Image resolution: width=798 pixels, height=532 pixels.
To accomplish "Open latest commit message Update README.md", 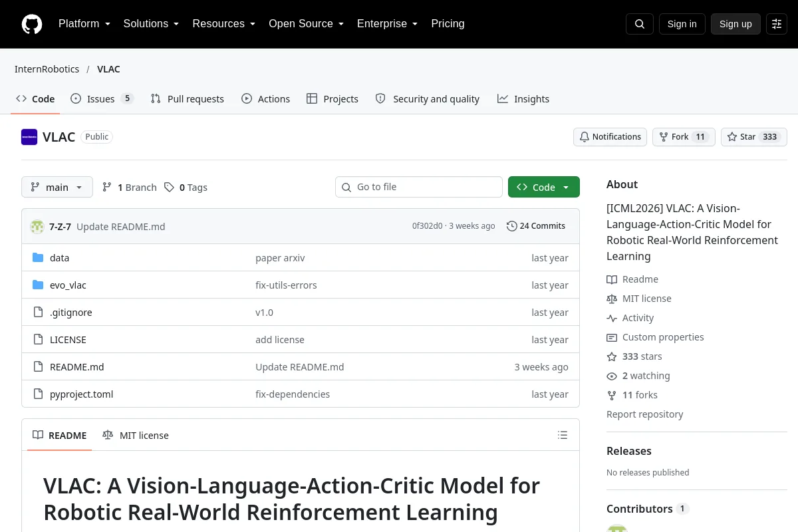I will (x=121, y=227).
